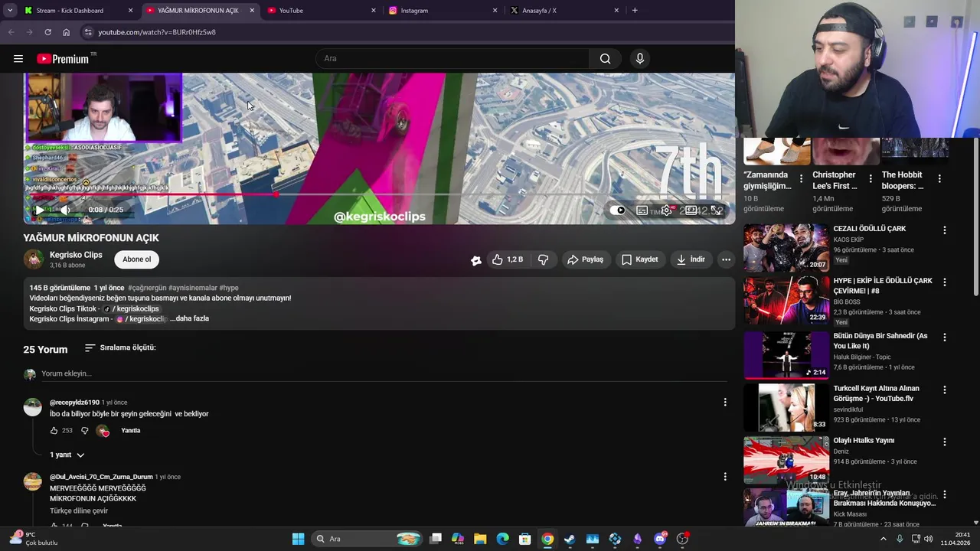Open options for Turkcell Kayıt Altına Alınan video
Screen dimensions: 980x551
[x=945, y=390]
